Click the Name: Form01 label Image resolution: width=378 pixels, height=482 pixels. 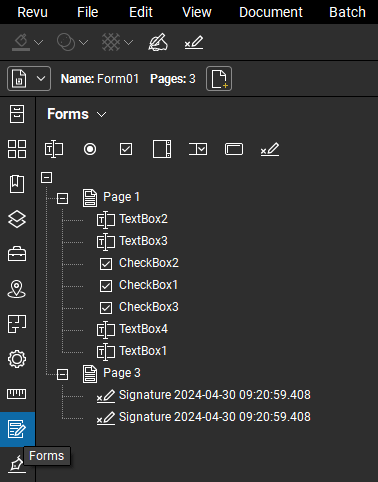[100, 79]
